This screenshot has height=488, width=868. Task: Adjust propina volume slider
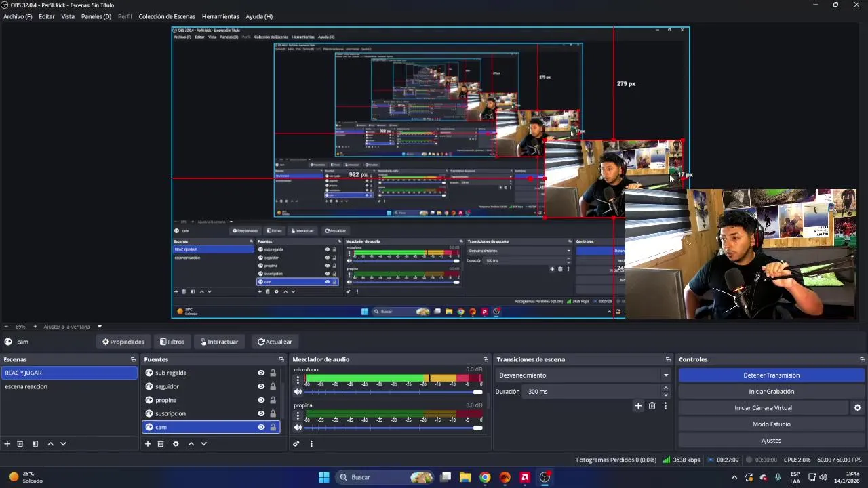click(x=393, y=428)
